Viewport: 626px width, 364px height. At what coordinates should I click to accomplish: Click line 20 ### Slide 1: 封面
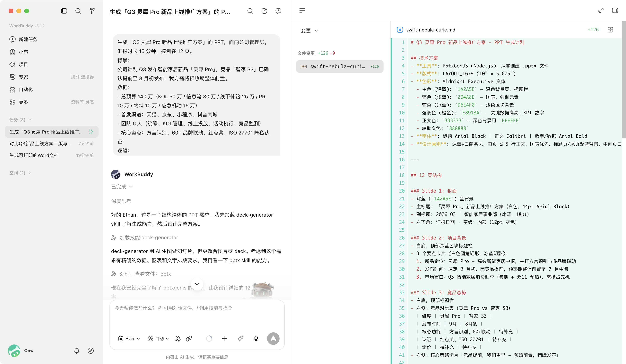point(433,191)
